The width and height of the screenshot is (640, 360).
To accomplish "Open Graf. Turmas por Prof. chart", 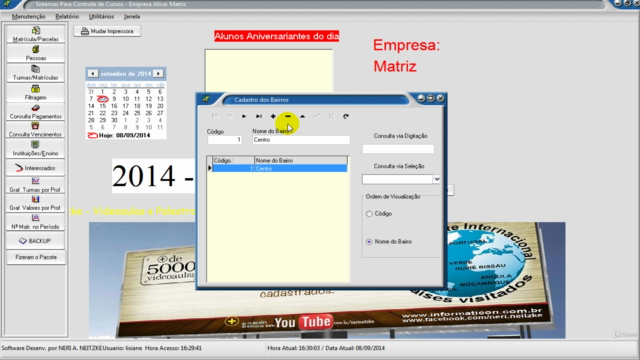I will 36,185.
